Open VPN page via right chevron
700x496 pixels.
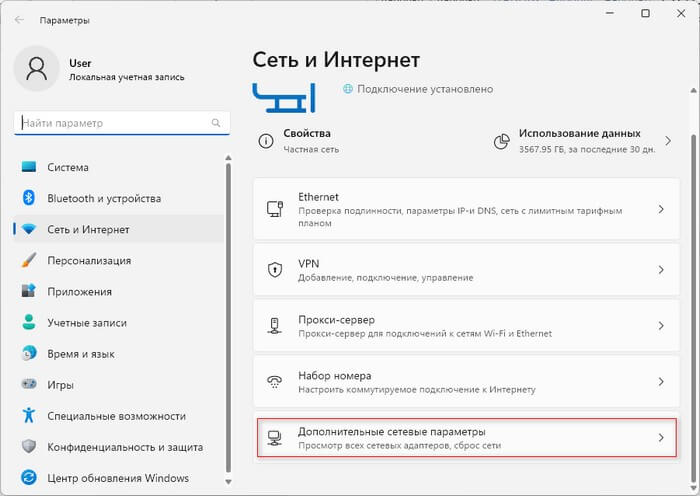661,270
